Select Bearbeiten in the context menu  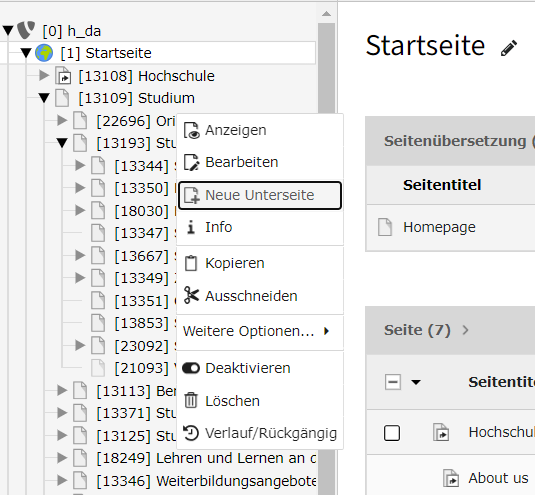(x=260, y=162)
